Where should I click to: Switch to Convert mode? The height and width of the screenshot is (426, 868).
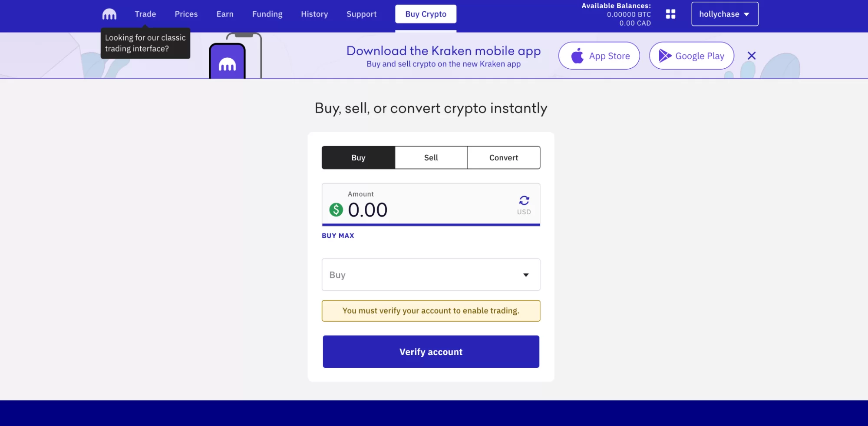tap(504, 157)
